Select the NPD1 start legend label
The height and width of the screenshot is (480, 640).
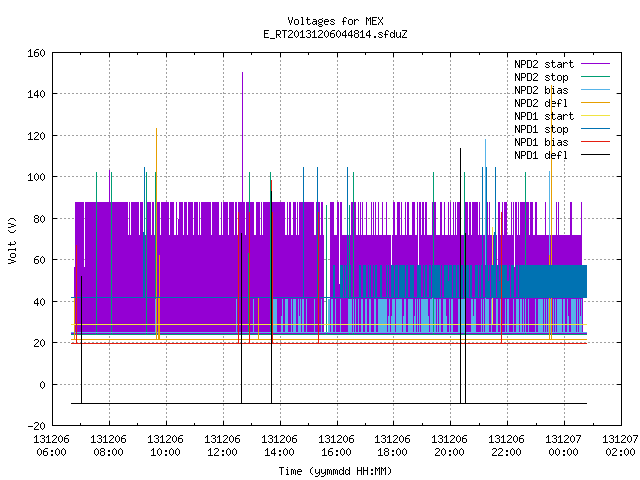[544, 116]
